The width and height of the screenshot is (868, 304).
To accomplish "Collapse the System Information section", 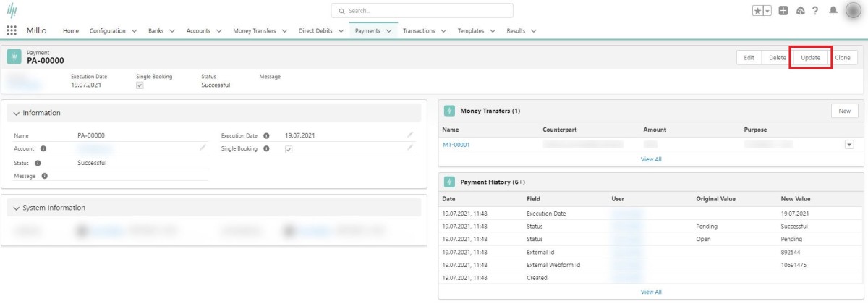I will [16, 208].
